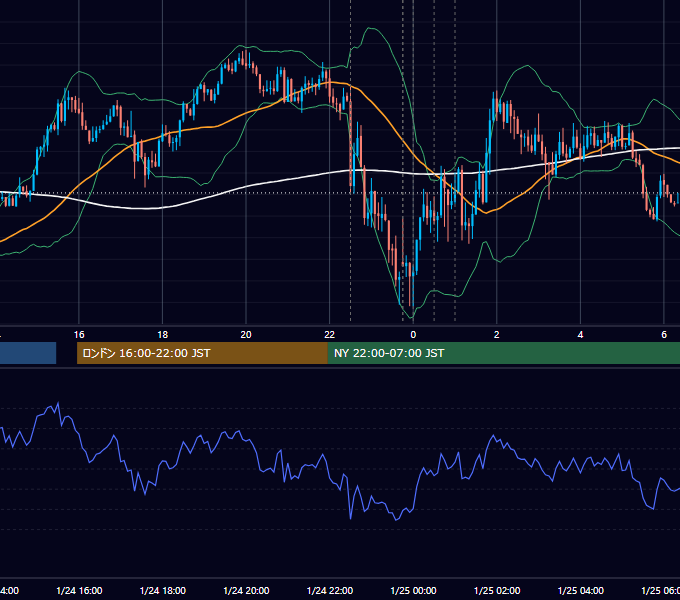Click hour label 22 on the price chart axis
The image size is (680, 600).
330,335
